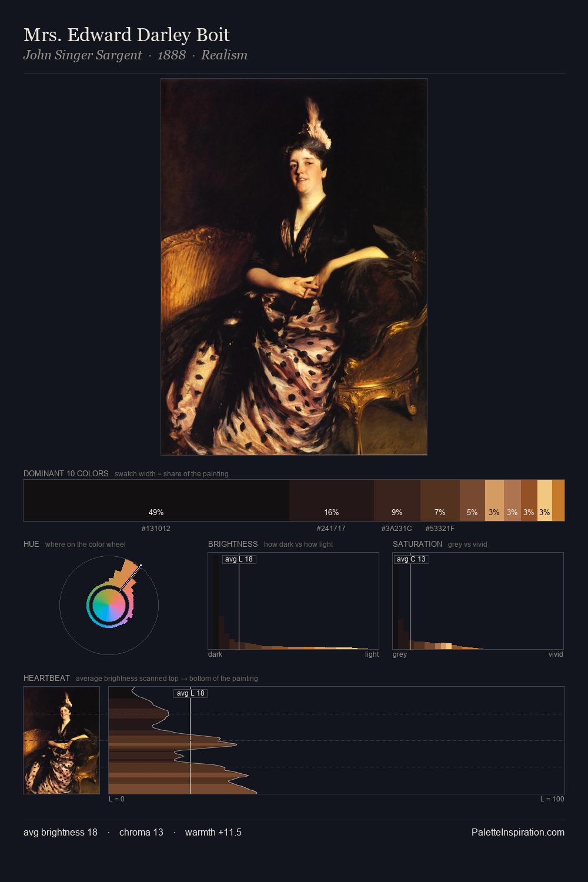The height and width of the screenshot is (882, 588).
Task: Click the brightness histogram chart
Action: click(293, 601)
